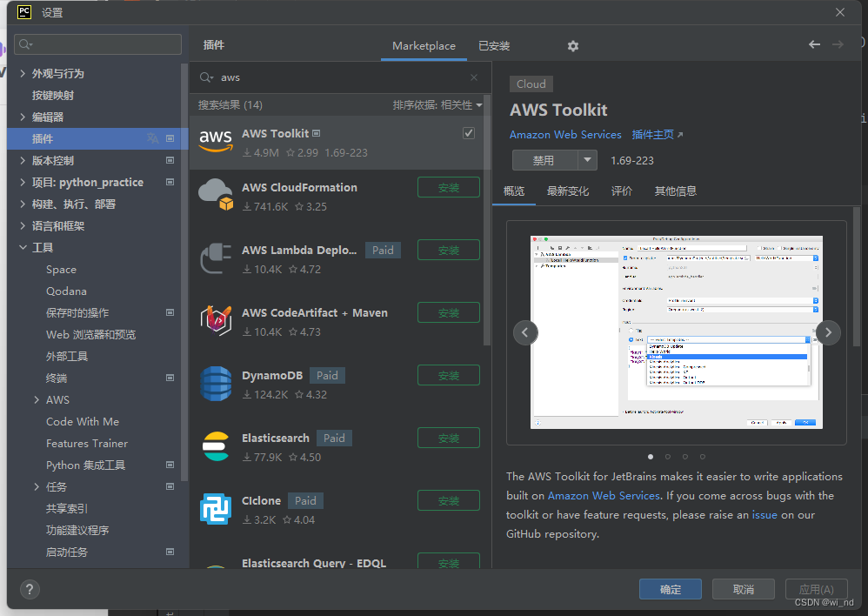Switch to the Marketplace tab

[424, 46]
